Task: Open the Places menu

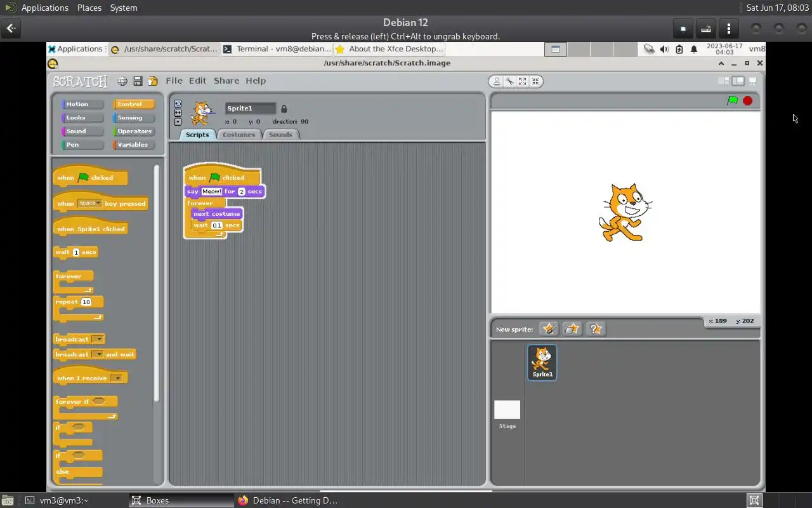Action: 89,8
